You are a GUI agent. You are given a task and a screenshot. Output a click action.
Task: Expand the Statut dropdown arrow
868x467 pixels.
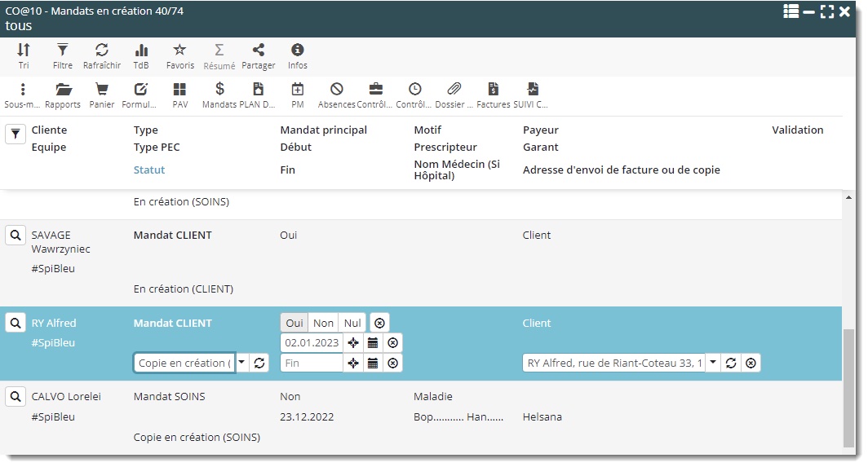coord(242,363)
